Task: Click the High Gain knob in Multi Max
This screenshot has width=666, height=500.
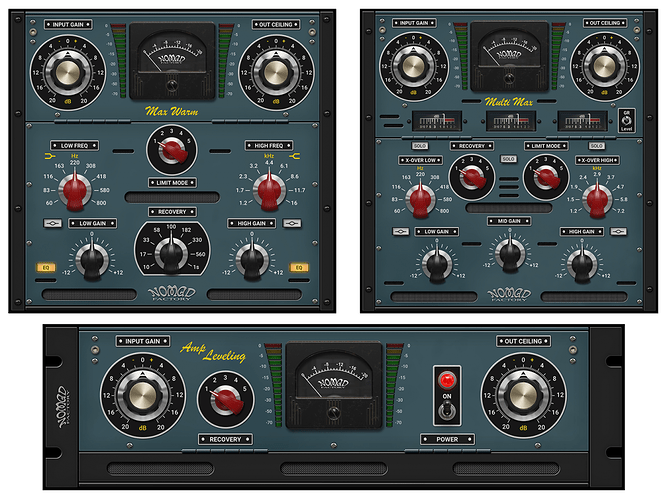Action: click(x=582, y=264)
